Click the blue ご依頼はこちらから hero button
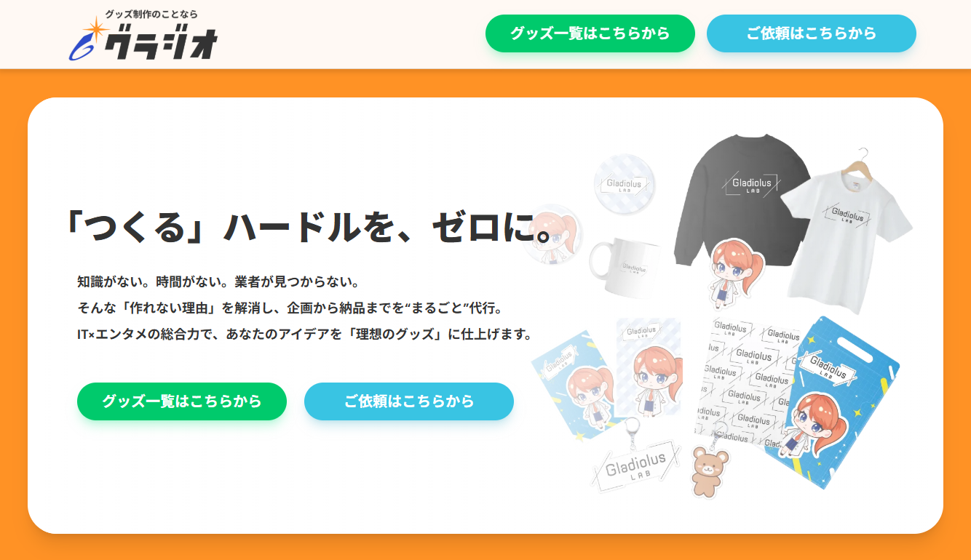Image resolution: width=971 pixels, height=560 pixels. point(409,401)
